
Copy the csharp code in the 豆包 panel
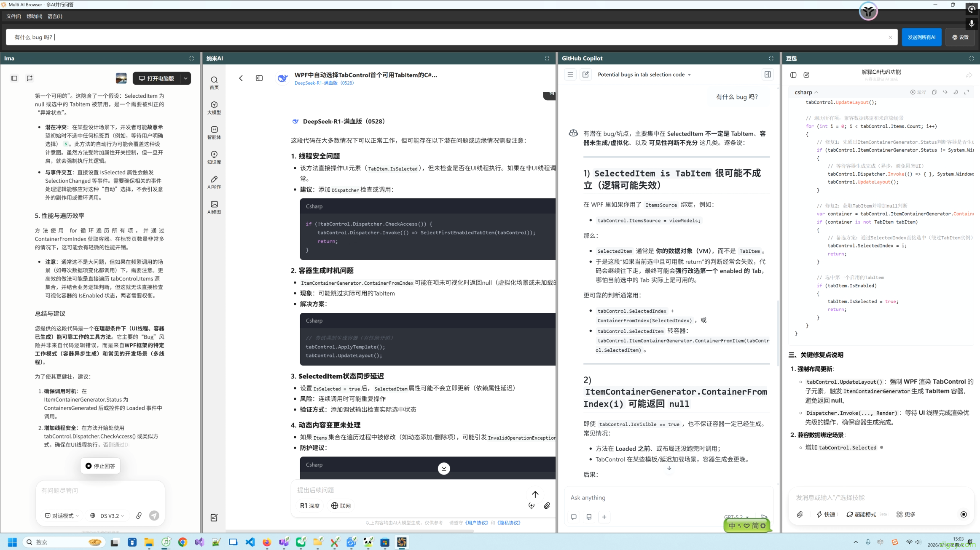pyautogui.click(x=935, y=92)
